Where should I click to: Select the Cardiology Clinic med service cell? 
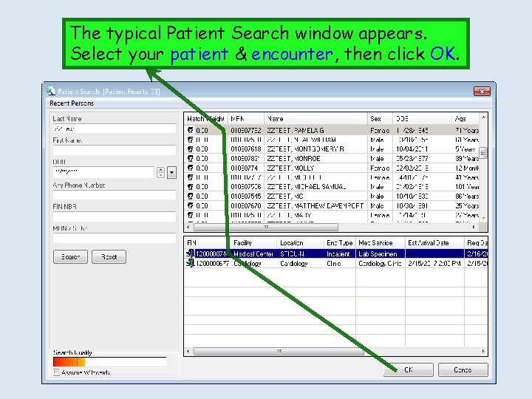click(x=381, y=263)
